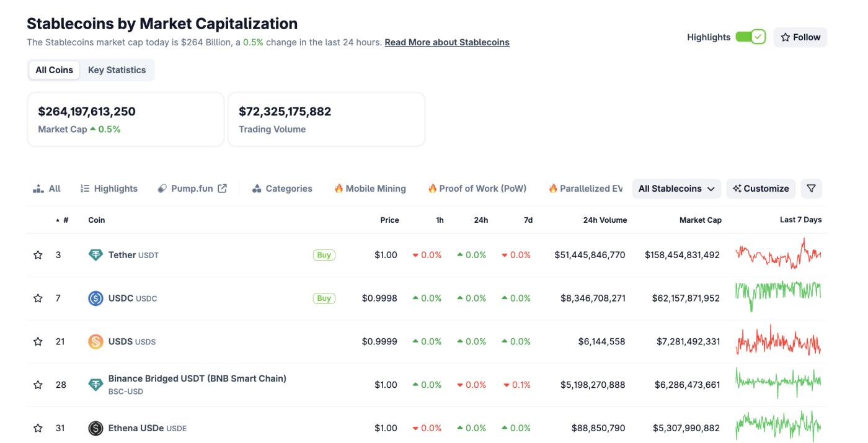Screen dimensions: 868x443
Task: Click the USDC coin logo
Action: coord(95,298)
